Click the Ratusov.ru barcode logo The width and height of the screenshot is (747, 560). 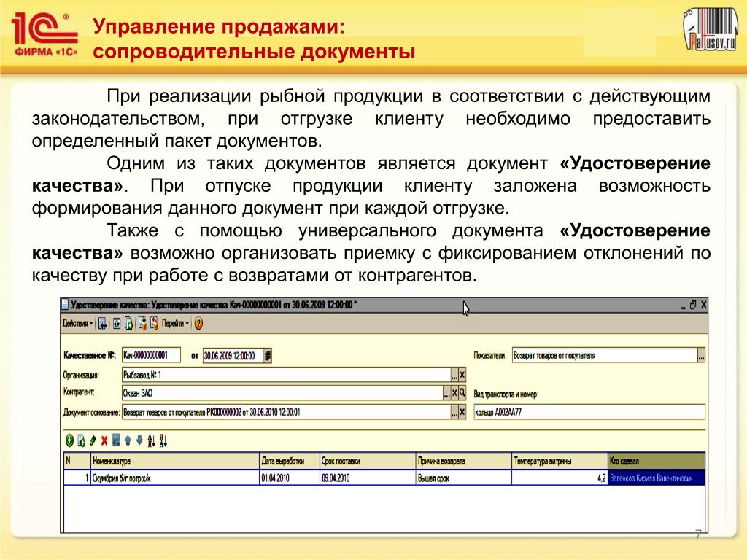click(x=709, y=28)
